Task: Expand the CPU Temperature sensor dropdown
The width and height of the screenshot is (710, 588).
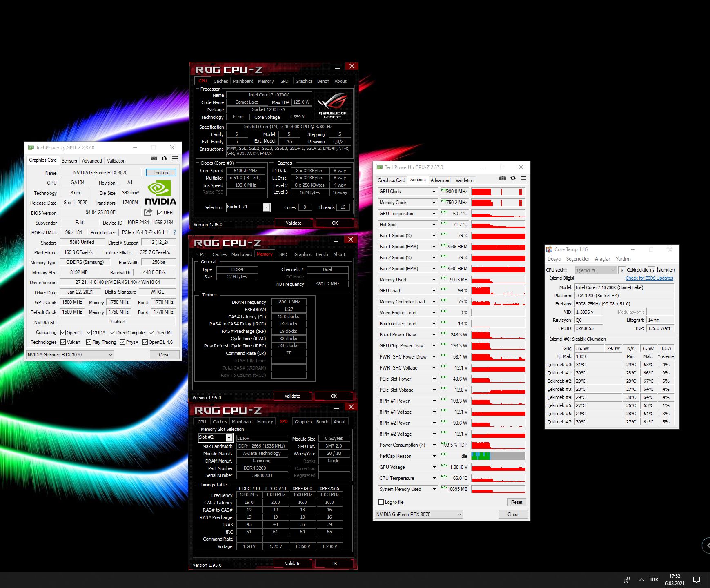Action: [434, 478]
